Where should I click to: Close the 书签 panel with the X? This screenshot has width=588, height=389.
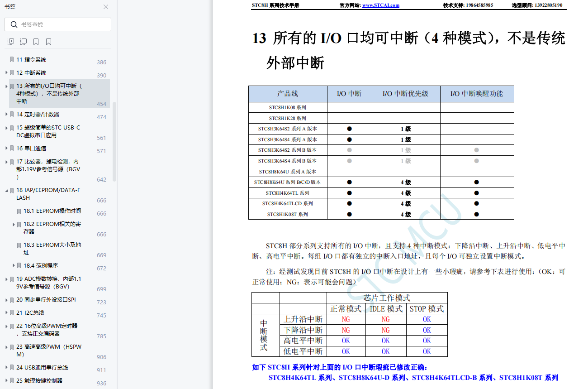(x=106, y=7)
